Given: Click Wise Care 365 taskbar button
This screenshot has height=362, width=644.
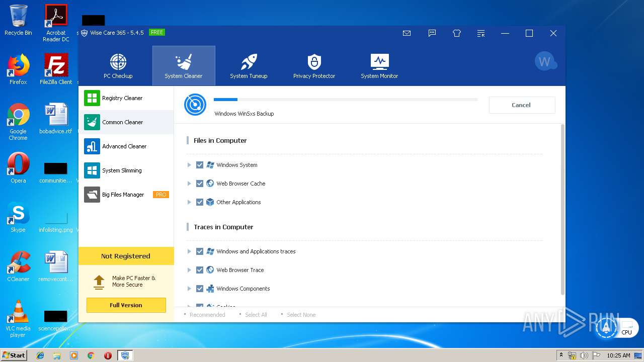Looking at the screenshot, I should pyautogui.click(x=125, y=355).
